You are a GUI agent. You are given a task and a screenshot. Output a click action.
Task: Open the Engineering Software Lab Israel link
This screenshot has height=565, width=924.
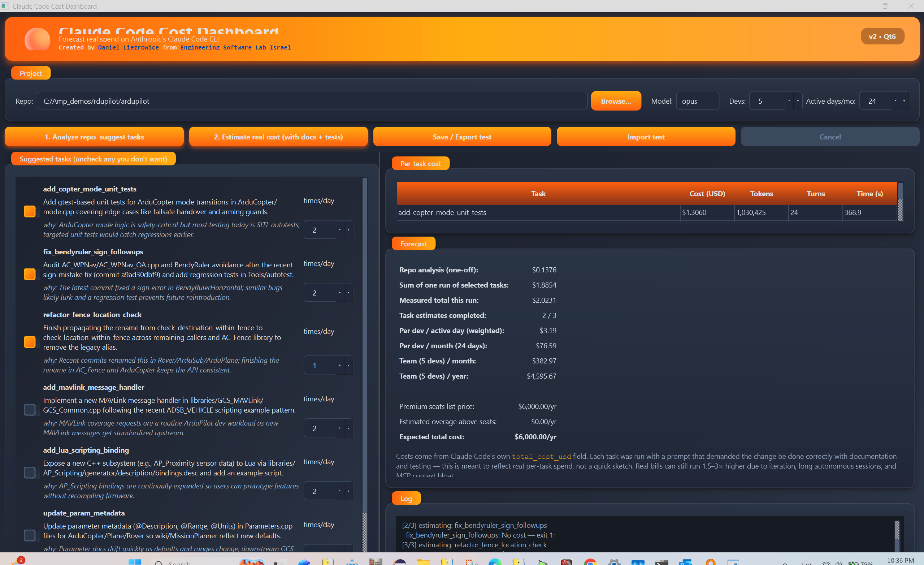(x=235, y=48)
